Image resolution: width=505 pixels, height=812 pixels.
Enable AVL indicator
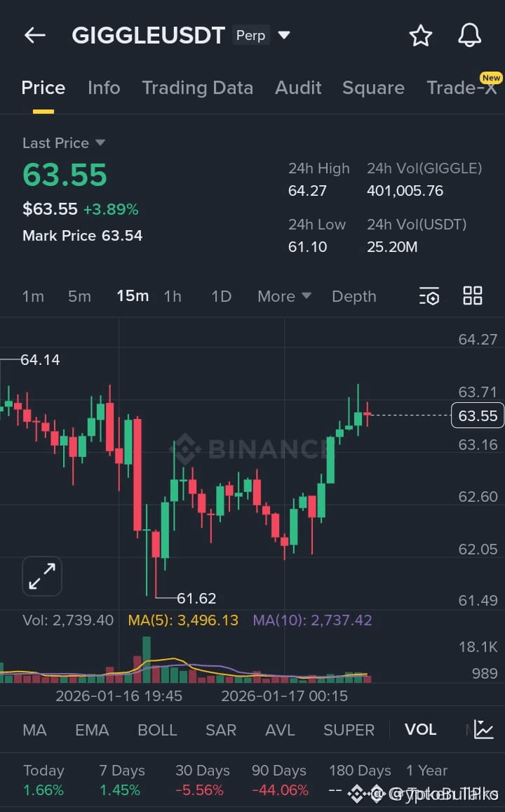[x=280, y=730]
